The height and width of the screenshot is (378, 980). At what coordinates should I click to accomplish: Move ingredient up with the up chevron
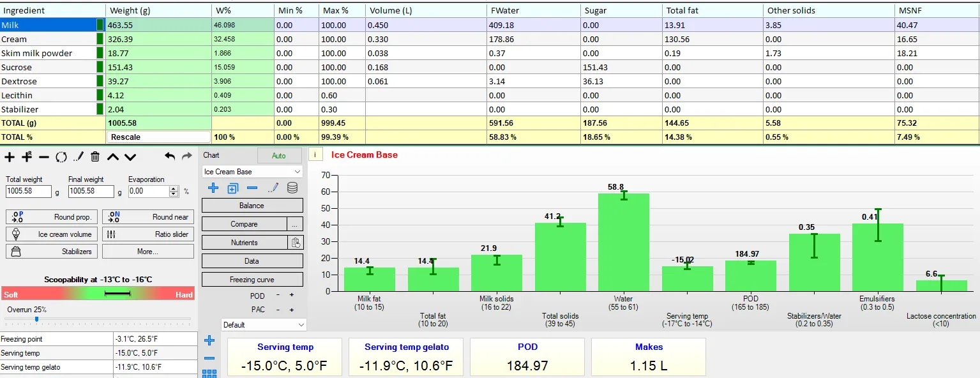[x=113, y=156]
